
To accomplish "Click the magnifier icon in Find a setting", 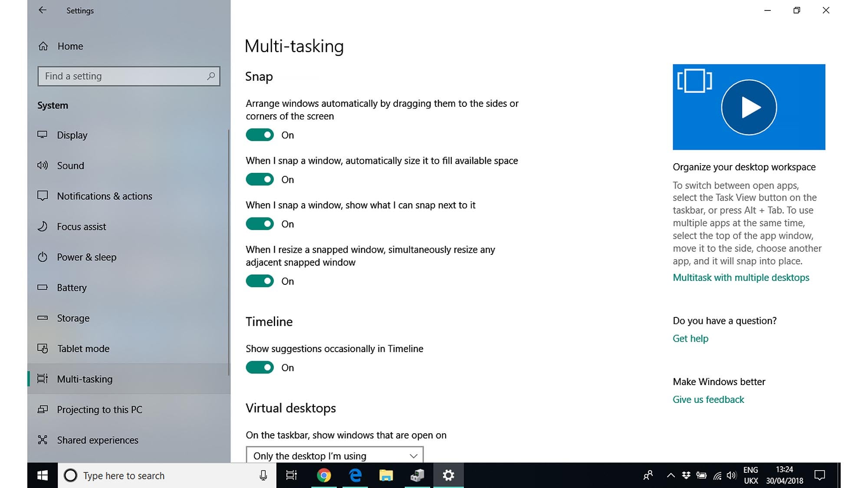I will (x=210, y=76).
